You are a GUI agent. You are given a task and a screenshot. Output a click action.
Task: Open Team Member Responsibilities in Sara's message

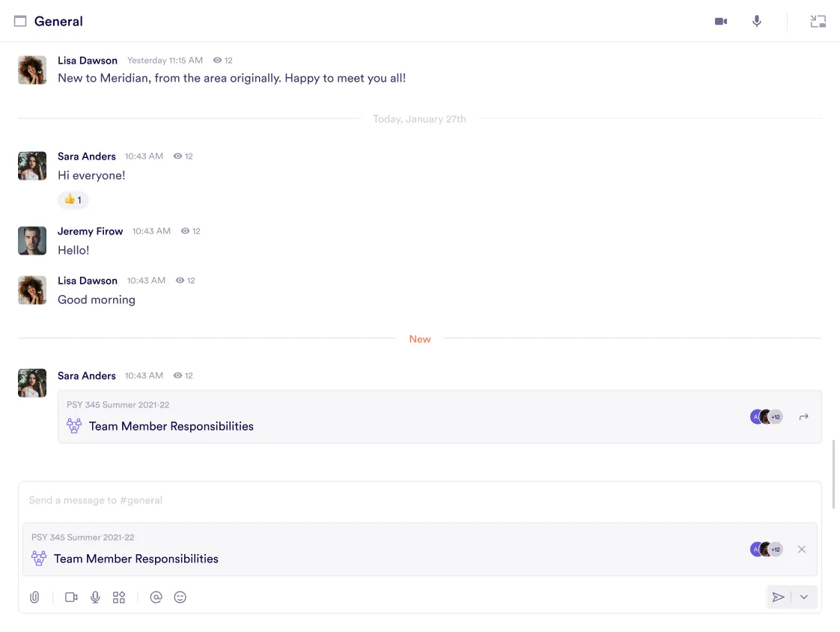(171, 426)
